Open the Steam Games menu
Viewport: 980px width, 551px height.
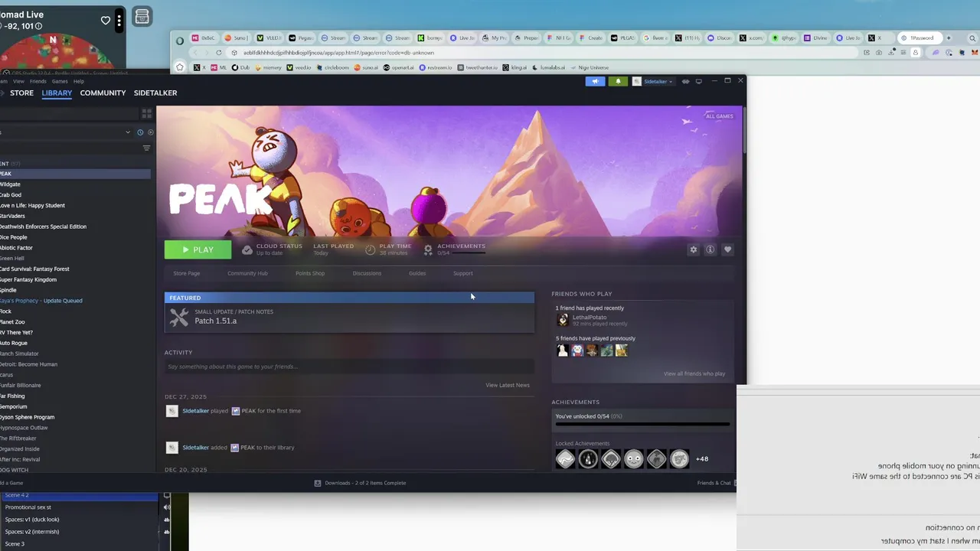(x=60, y=81)
